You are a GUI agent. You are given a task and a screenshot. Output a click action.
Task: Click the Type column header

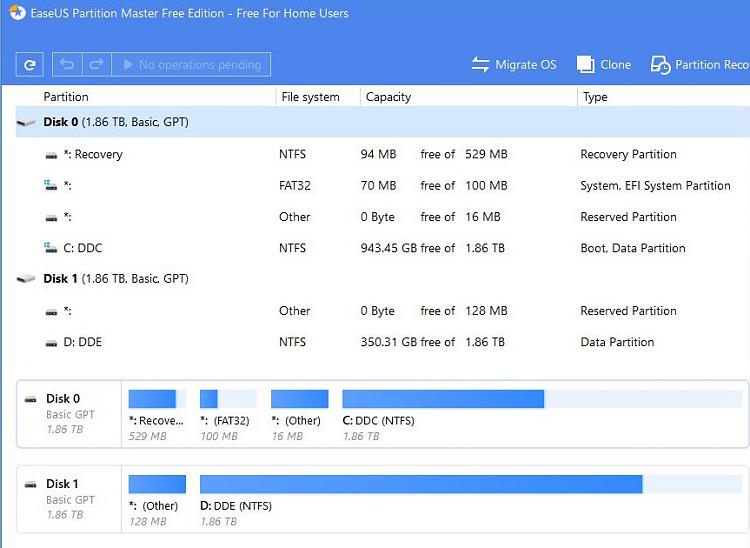click(x=595, y=97)
